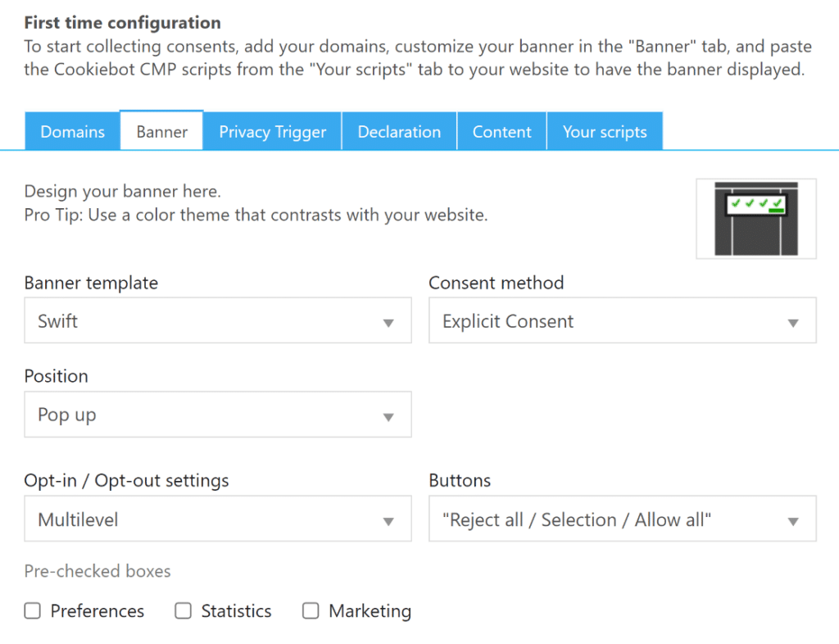Toggle the Marketing checkbox
The image size is (839, 644).
point(311,610)
